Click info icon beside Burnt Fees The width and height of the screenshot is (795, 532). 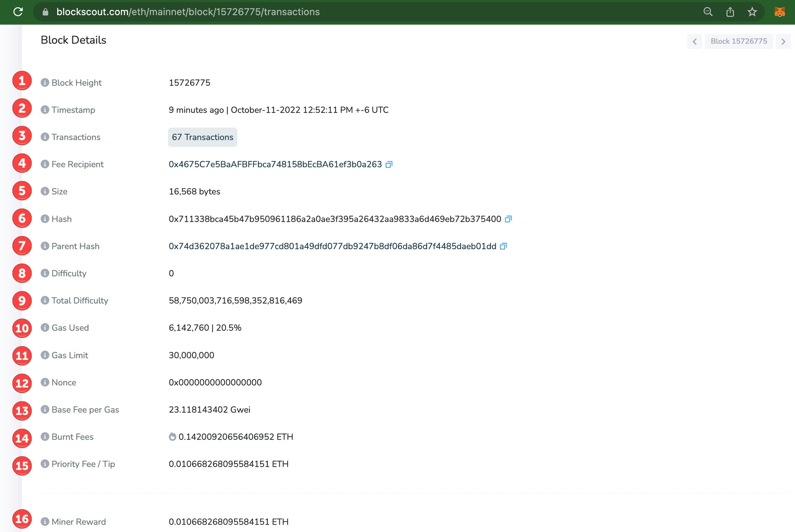[x=45, y=436]
